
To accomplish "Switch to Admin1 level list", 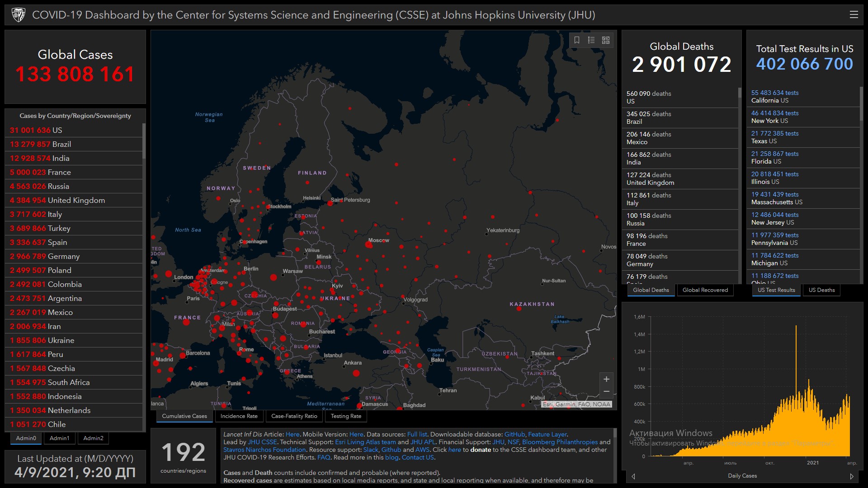I will [60, 438].
